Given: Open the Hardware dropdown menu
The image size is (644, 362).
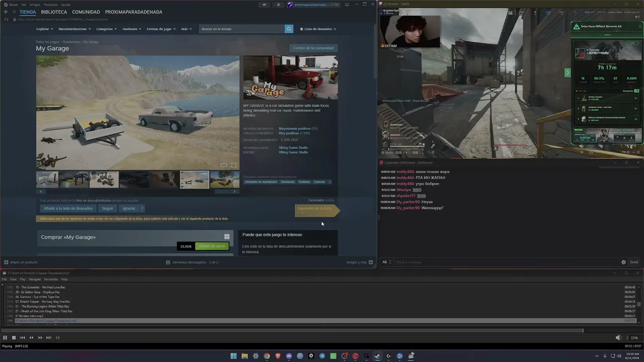Looking at the screenshot, I should pos(131,29).
